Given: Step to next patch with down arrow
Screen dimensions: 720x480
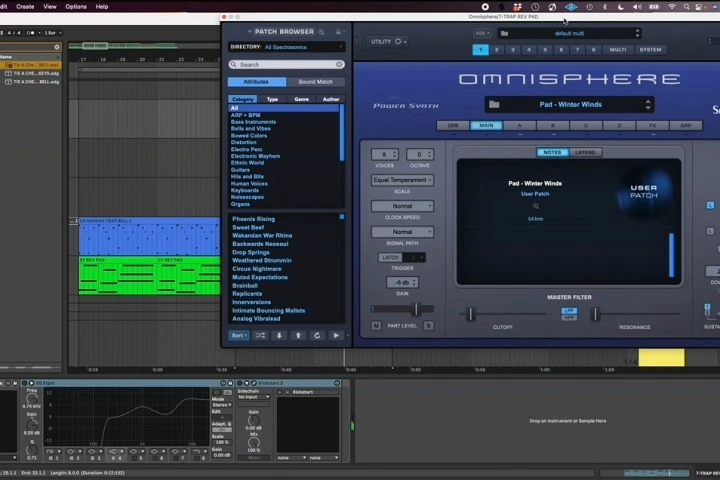Looking at the screenshot, I should point(279,335).
